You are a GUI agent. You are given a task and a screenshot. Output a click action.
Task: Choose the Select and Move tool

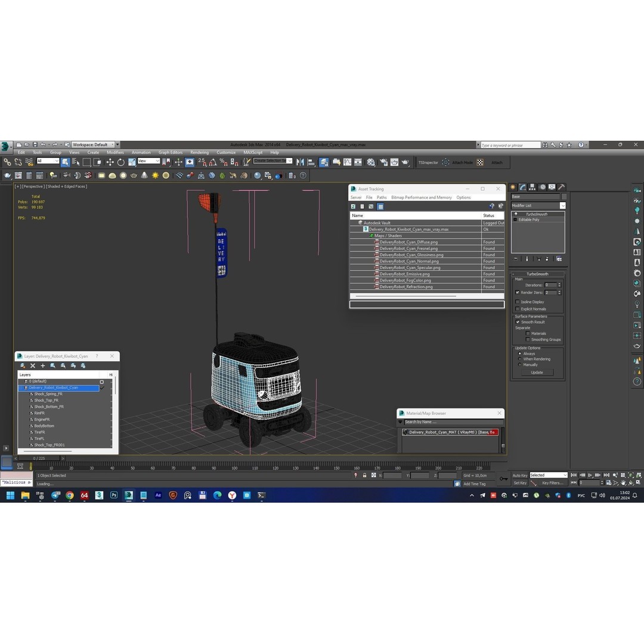pos(110,162)
